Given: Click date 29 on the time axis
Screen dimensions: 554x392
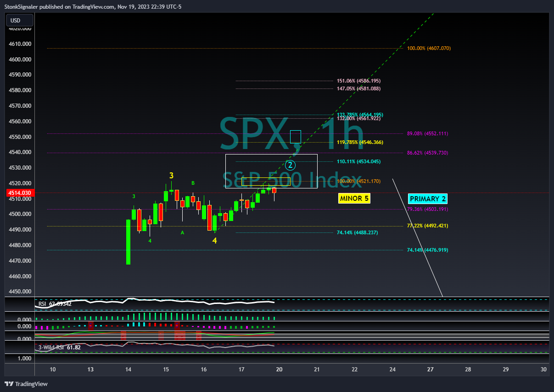Looking at the screenshot, I should 506,370.
